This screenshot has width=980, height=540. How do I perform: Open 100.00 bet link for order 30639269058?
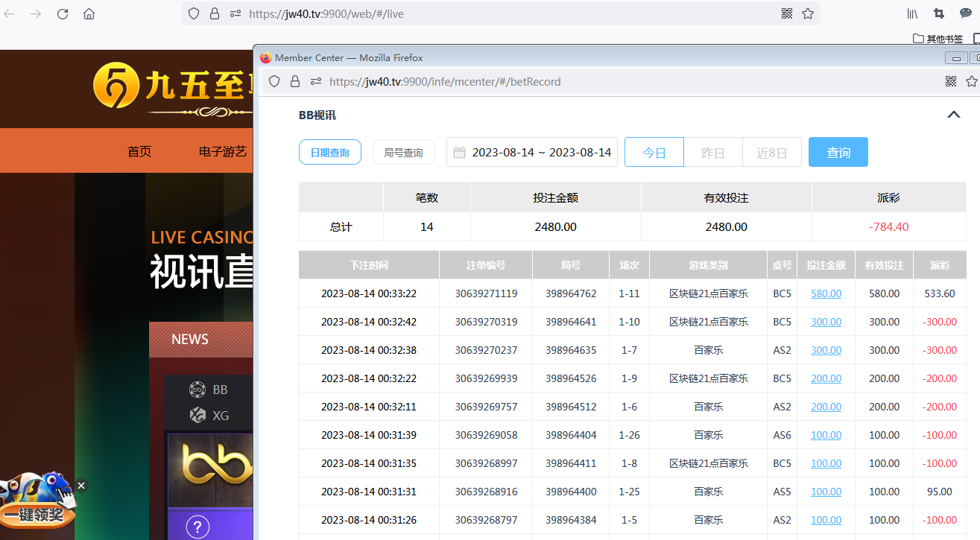tap(826, 435)
